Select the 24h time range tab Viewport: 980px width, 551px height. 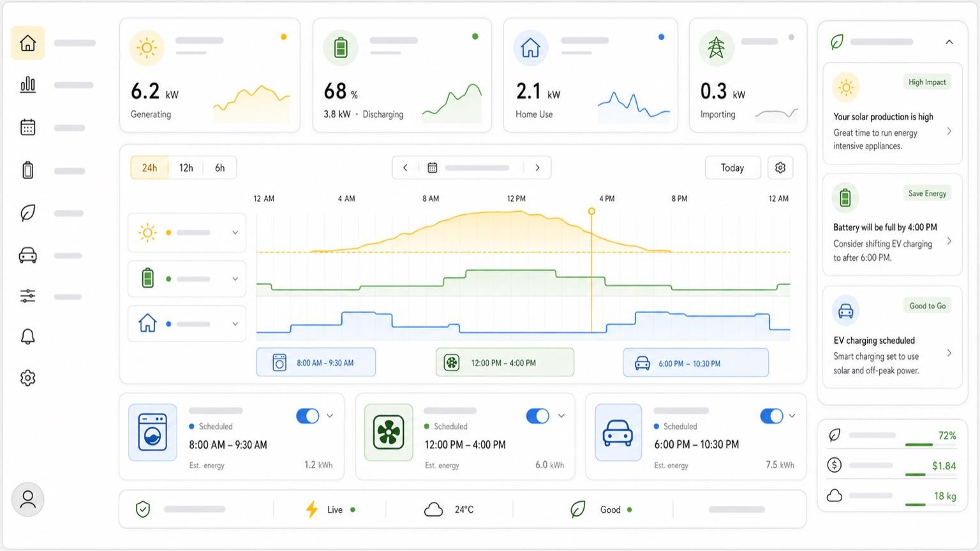[x=149, y=168]
